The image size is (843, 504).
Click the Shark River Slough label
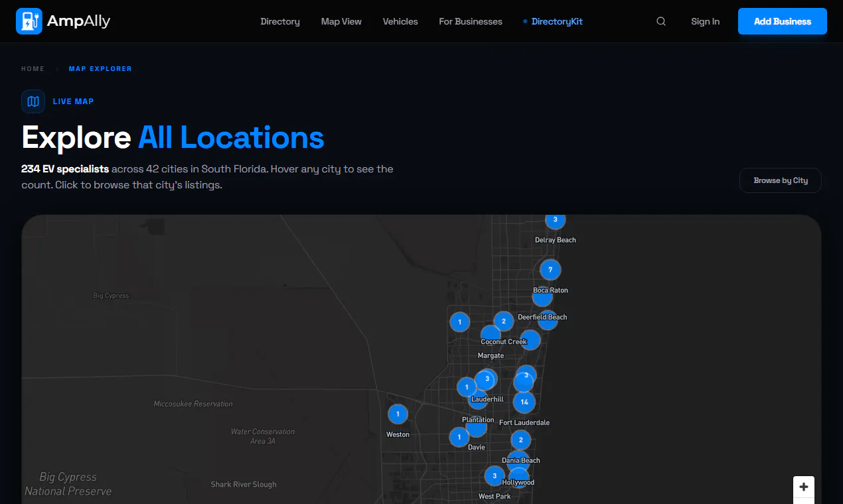(244, 485)
